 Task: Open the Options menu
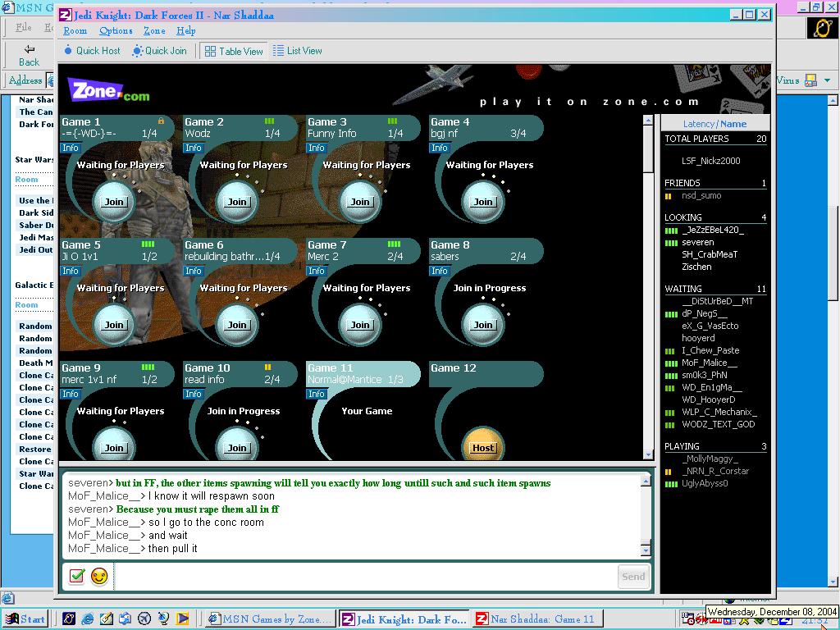[116, 30]
